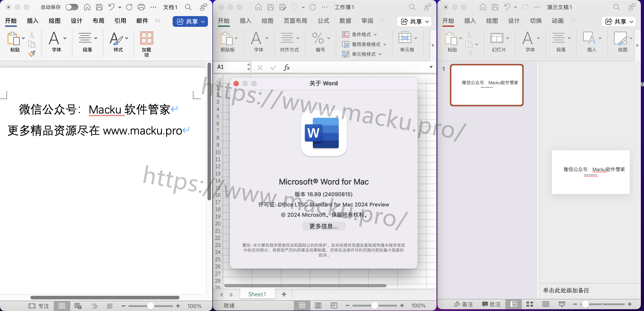The height and width of the screenshot is (311, 644).
Task: Click the 剪贴板 clipboard icon in Excel
Action: 226,38
